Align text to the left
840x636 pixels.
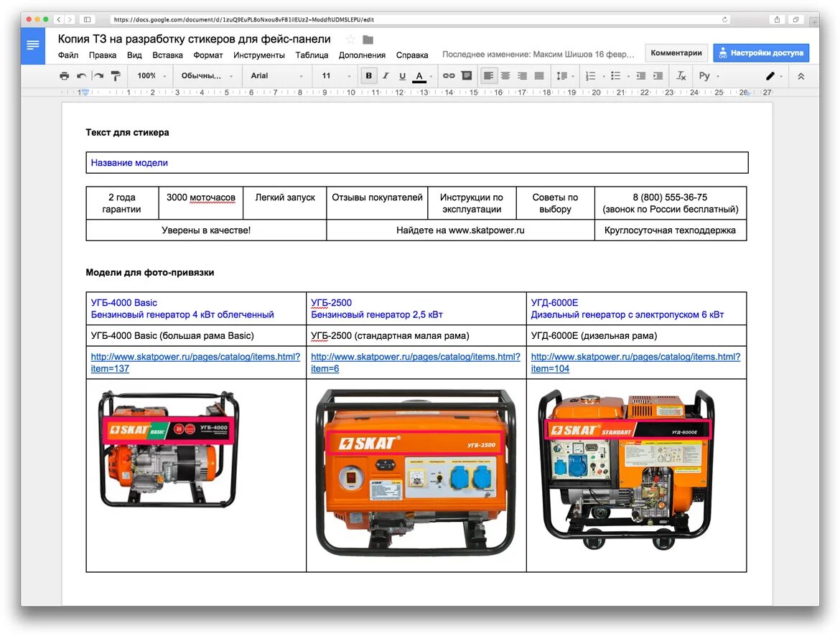click(488, 76)
